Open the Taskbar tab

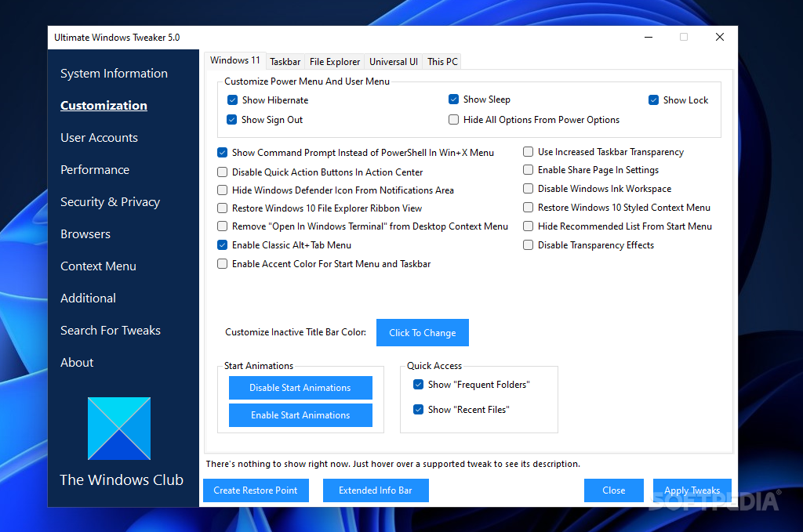285,61
